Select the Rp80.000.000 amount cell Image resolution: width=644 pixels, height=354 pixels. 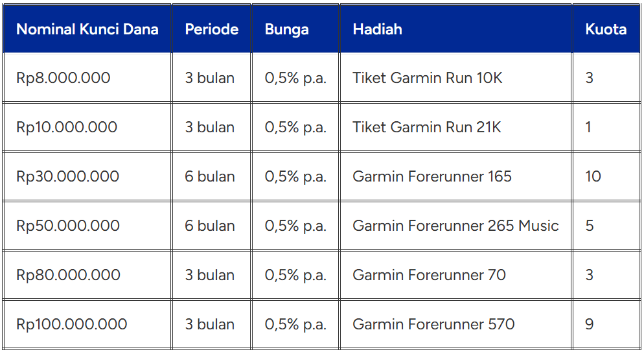(87, 275)
